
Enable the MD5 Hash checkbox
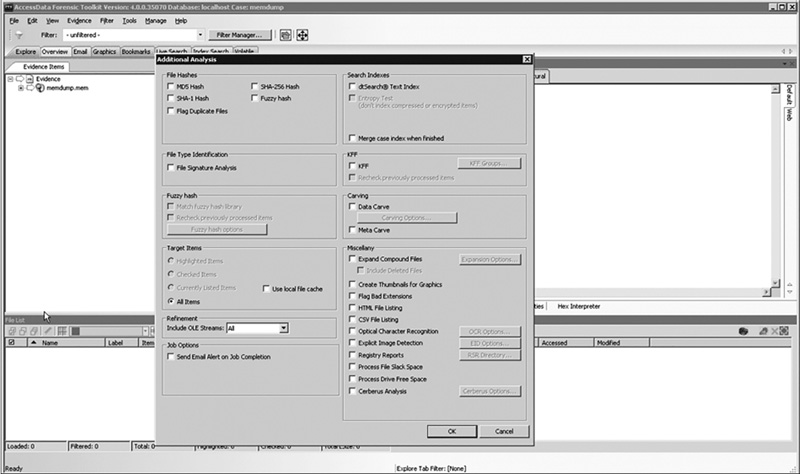(170, 86)
